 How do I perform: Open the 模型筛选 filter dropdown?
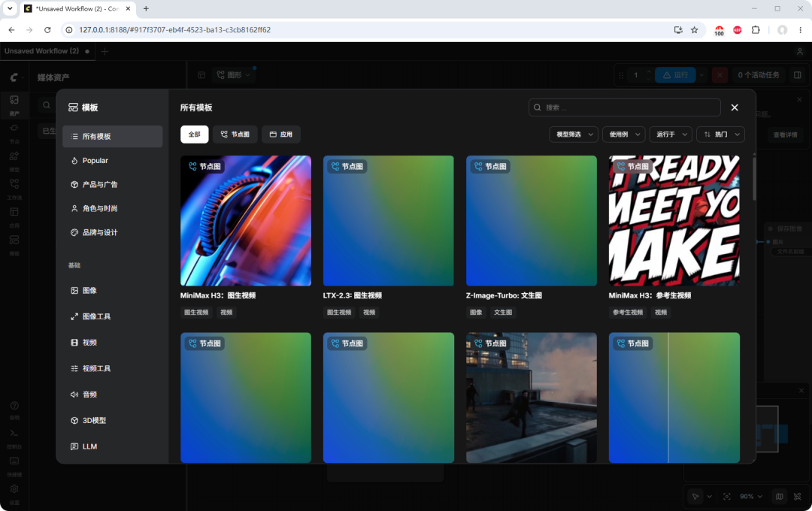click(574, 135)
